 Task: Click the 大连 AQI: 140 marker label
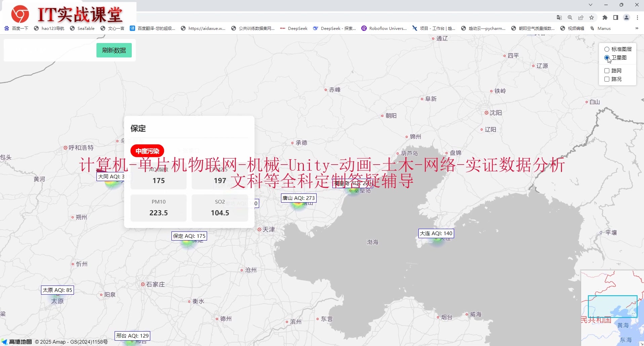[436, 233]
